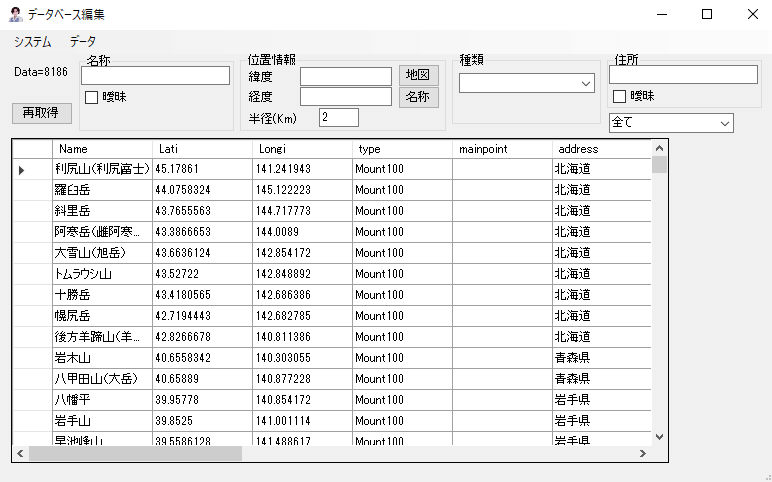The height and width of the screenshot is (482, 772).
Task: Toggle the 曖昧 checkbox under 住所
Action: 619,96
